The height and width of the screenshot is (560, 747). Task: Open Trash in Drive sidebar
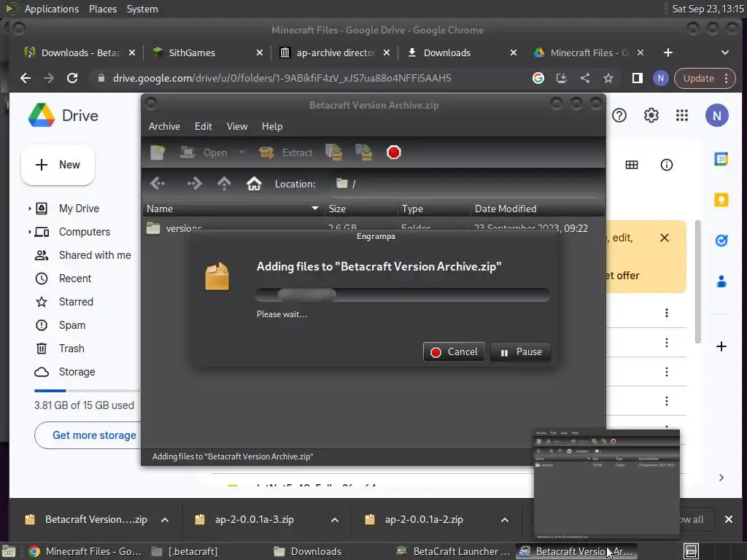[60, 349]
